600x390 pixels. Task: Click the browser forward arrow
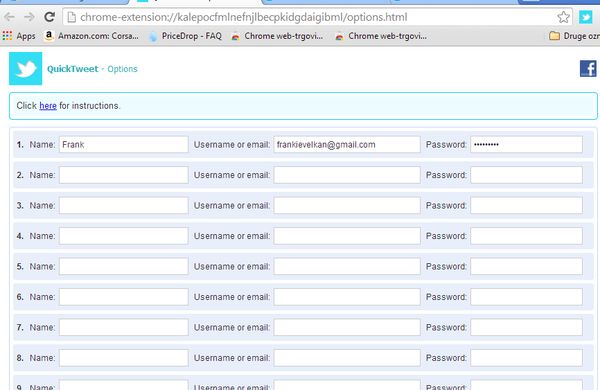click(x=29, y=17)
